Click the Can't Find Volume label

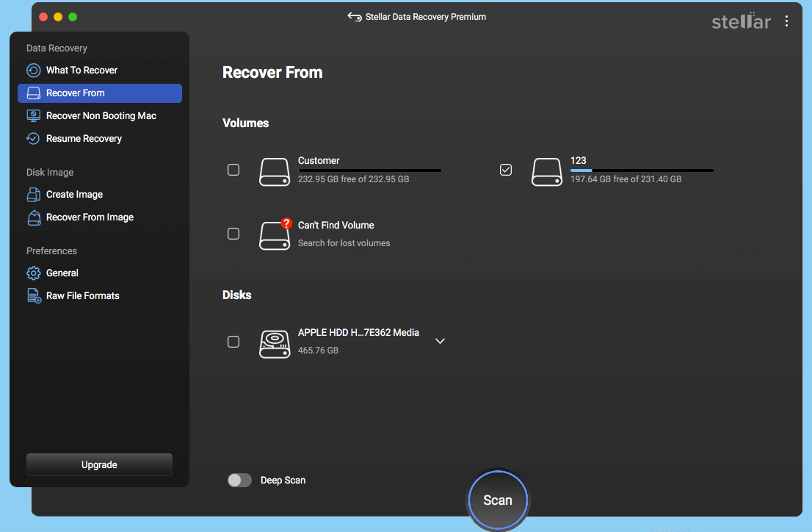(x=336, y=225)
